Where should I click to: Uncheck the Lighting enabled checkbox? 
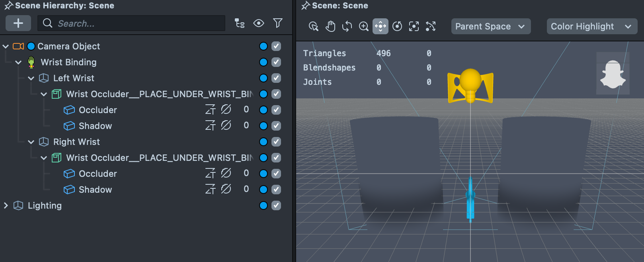coord(276,205)
